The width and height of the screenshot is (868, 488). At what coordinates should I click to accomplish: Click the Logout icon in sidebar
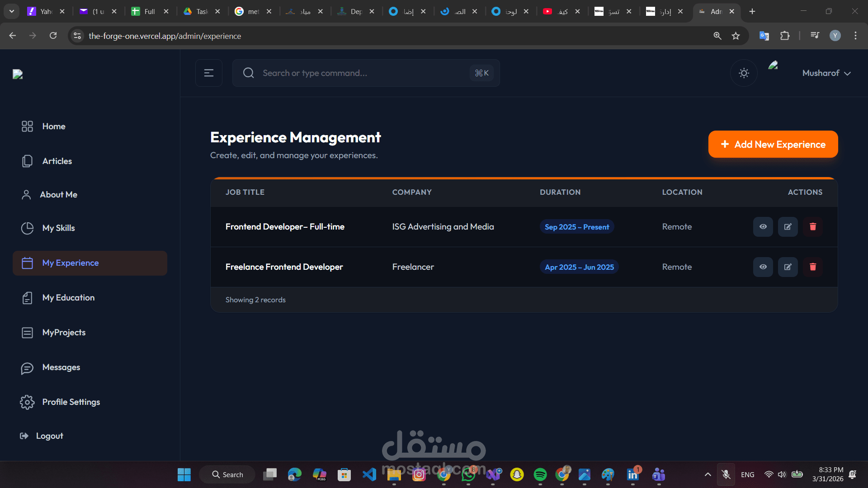tap(24, 436)
